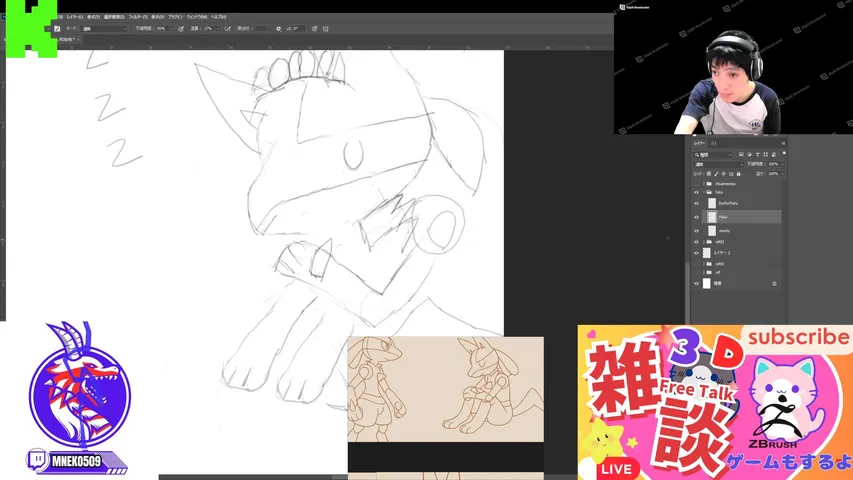This screenshot has height=480, width=853.
Task: Hide the topmost layer inside the fuku group
Action: (x=696, y=204)
